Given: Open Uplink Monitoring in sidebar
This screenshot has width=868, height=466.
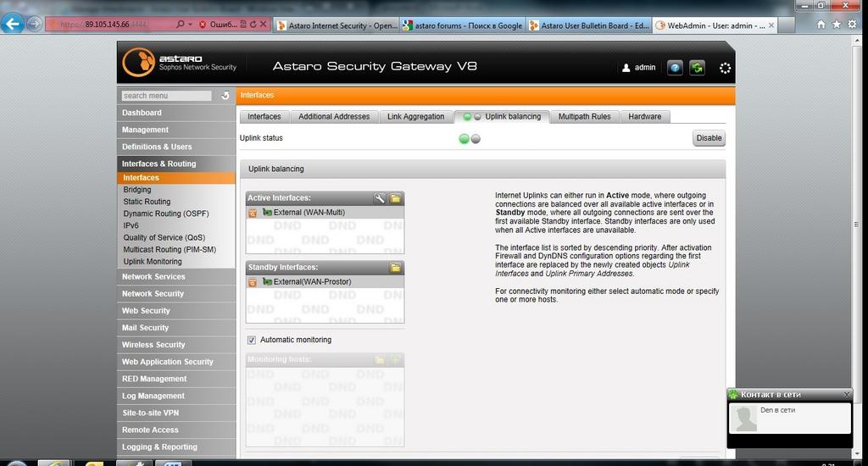Looking at the screenshot, I should coord(153,262).
